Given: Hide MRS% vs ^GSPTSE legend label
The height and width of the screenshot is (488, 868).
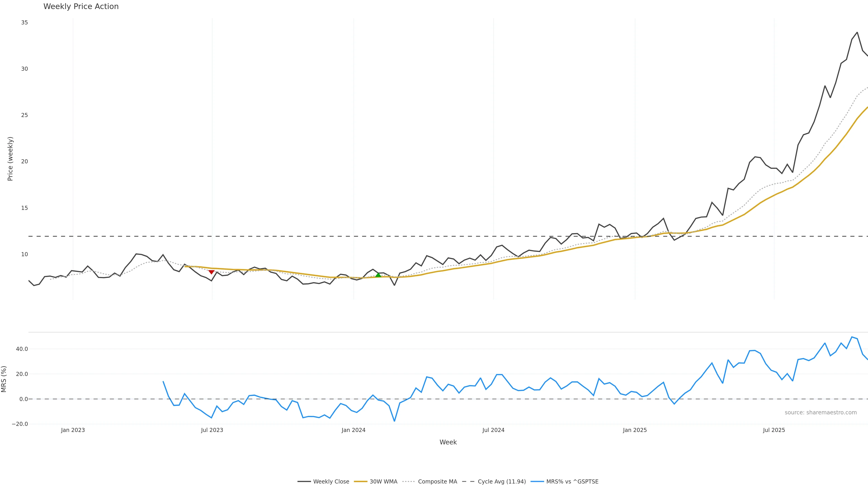Looking at the screenshot, I should (572, 482).
